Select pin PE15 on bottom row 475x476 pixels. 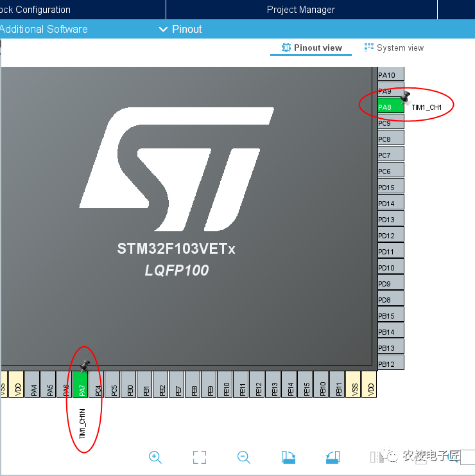pyautogui.click(x=306, y=384)
